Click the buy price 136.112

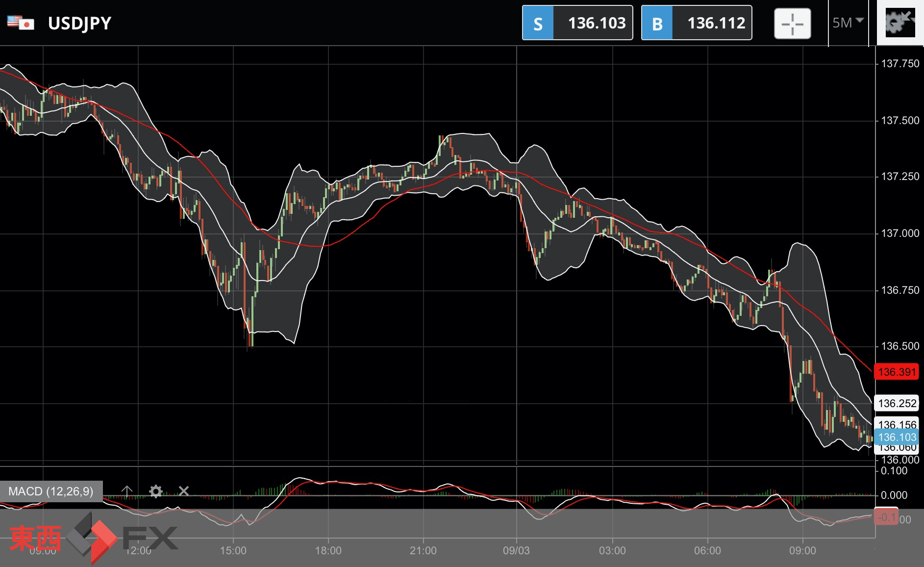pyautogui.click(x=716, y=23)
